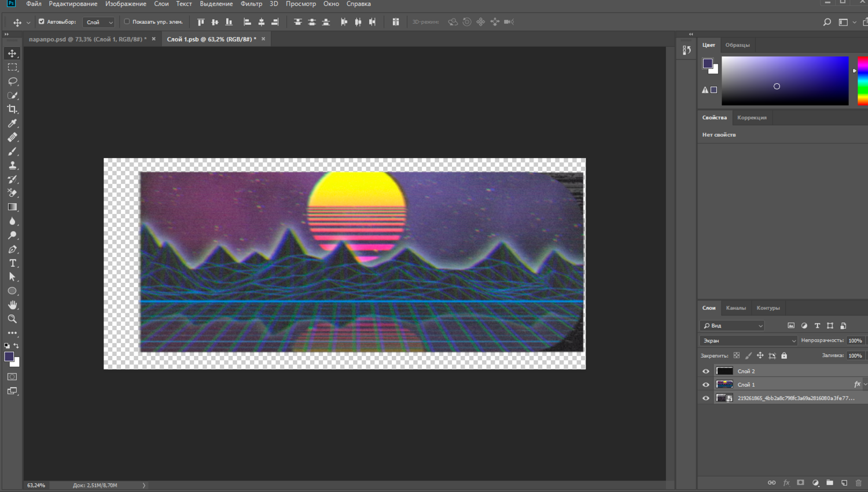Change the screen mode from the toolbox

point(12,391)
